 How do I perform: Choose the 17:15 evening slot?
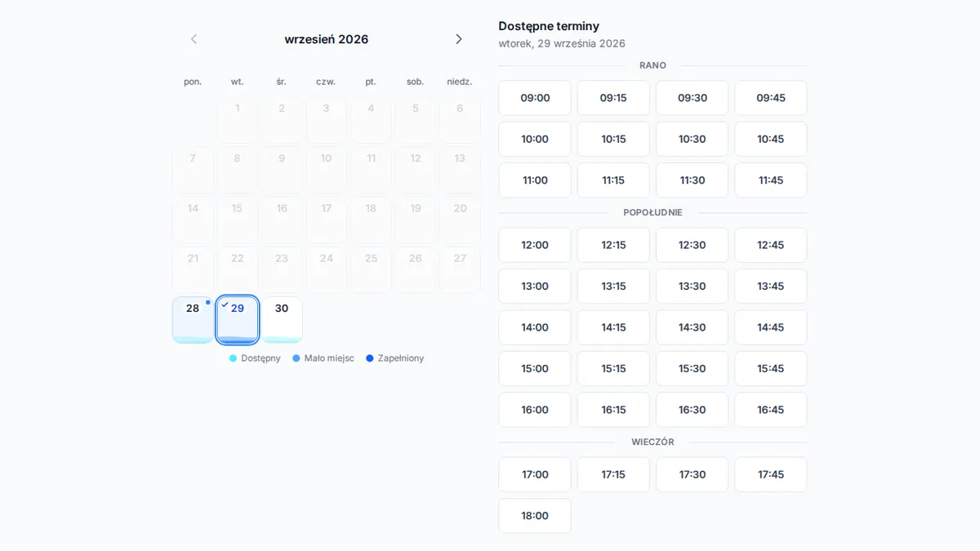click(613, 474)
